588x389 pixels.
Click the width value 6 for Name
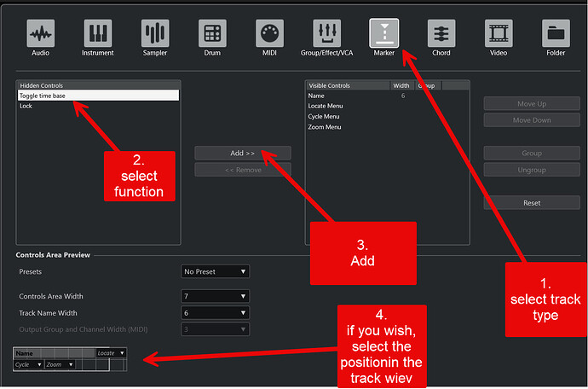tap(403, 96)
